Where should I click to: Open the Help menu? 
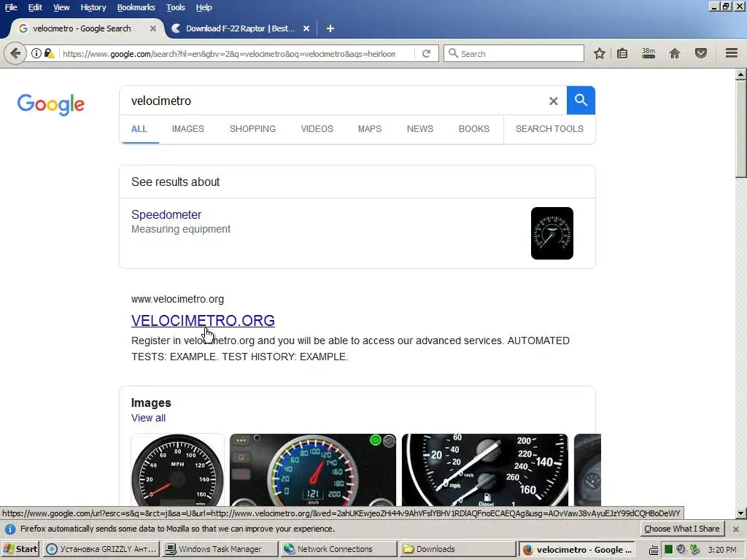204,7
